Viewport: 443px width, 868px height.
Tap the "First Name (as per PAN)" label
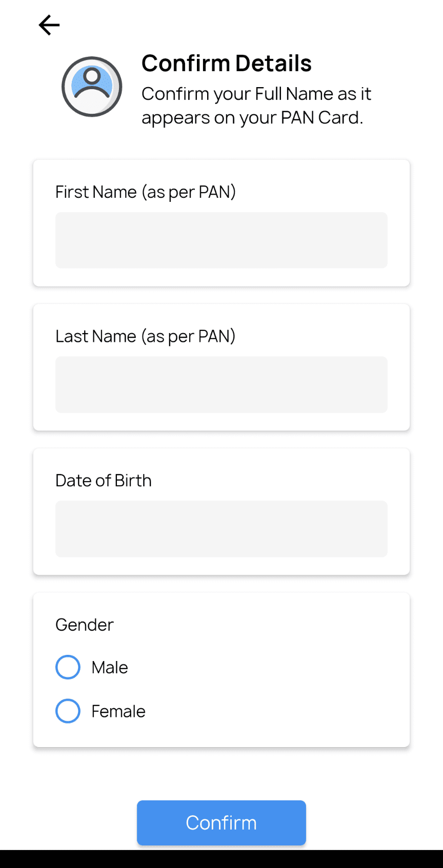(146, 192)
